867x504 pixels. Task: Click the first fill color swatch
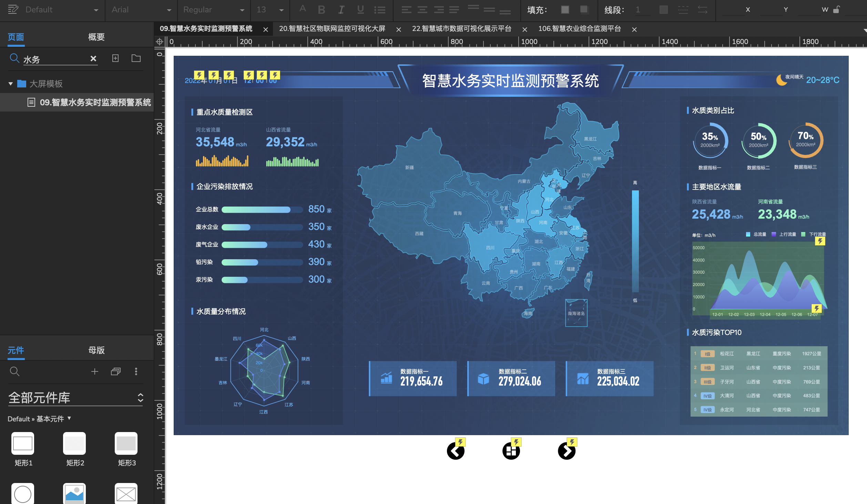[x=565, y=10]
